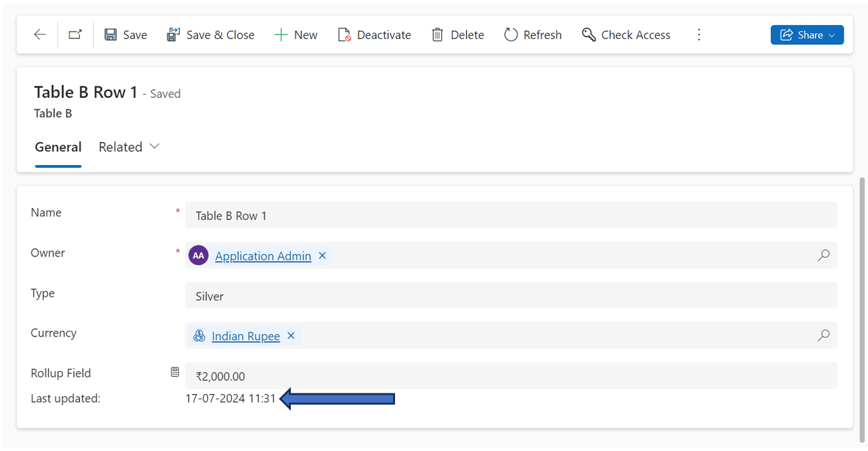Click inside the Name input field
This screenshot has height=451, width=868.
point(447,216)
